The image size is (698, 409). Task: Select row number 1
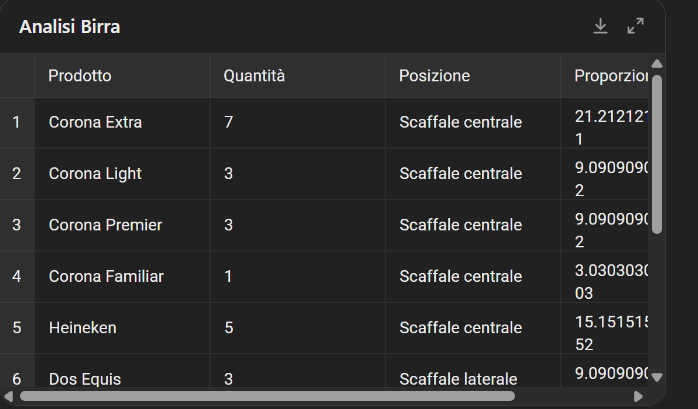16,123
